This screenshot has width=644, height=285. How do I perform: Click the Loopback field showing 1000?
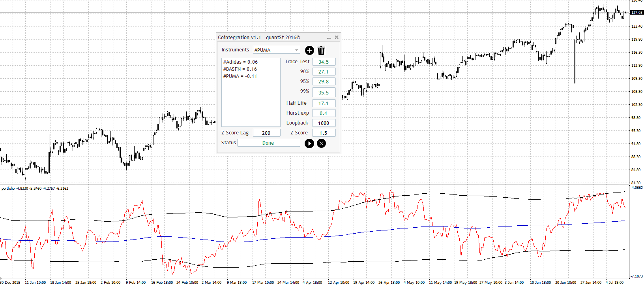pyautogui.click(x=324, y=123)
